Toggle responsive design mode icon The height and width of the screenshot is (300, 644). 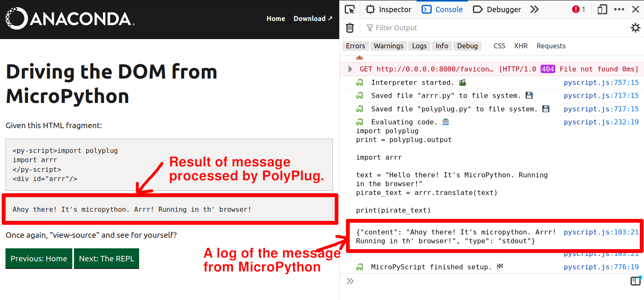coord(602,9)
